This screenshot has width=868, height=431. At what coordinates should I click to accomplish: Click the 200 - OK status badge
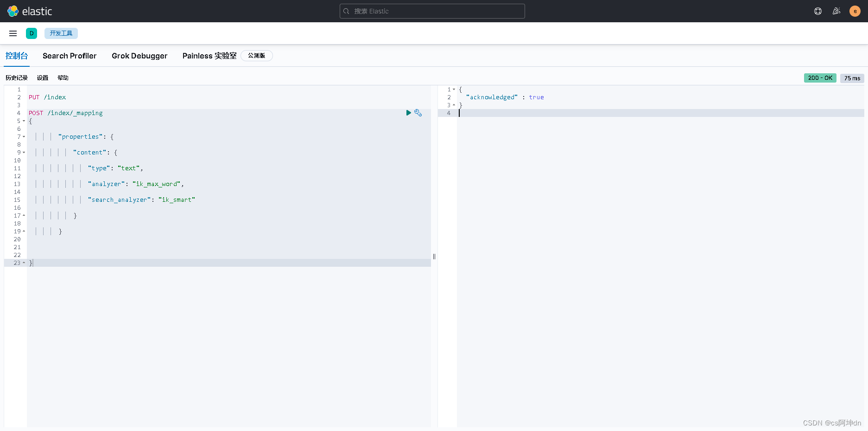click(x=820, y=78)
